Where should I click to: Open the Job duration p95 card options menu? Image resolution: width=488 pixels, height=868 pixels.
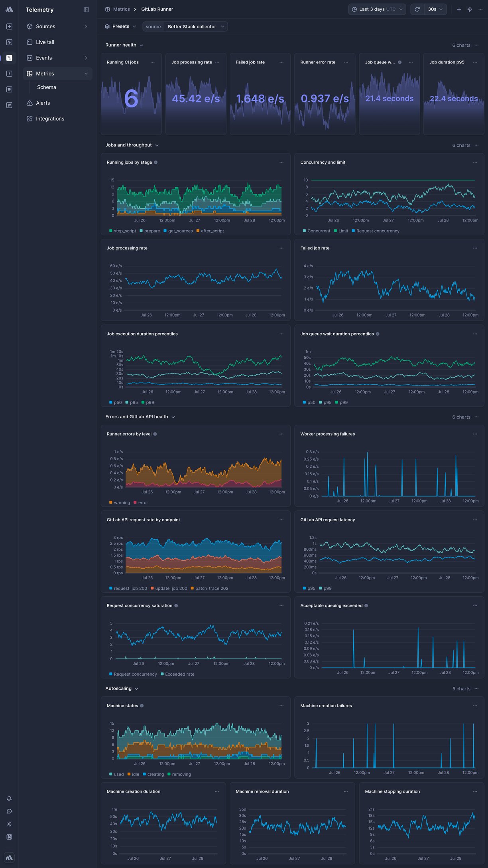tap(475, 62)
